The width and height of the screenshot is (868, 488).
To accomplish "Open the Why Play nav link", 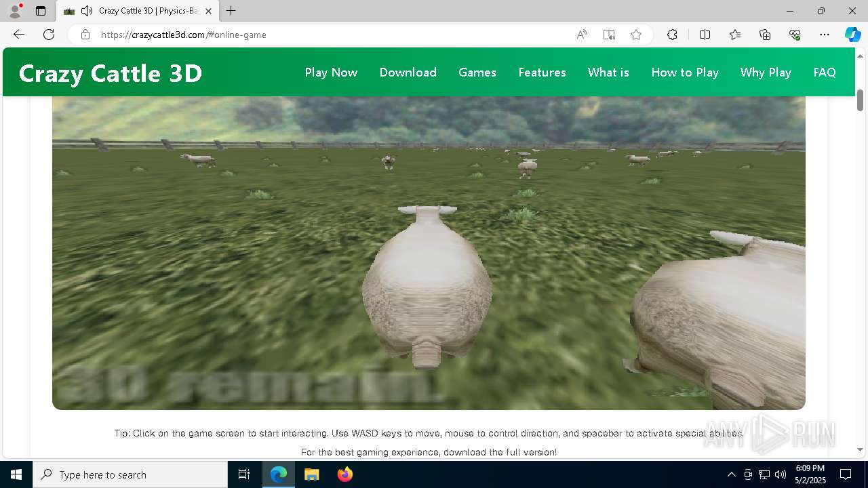I will coord(766,73).
